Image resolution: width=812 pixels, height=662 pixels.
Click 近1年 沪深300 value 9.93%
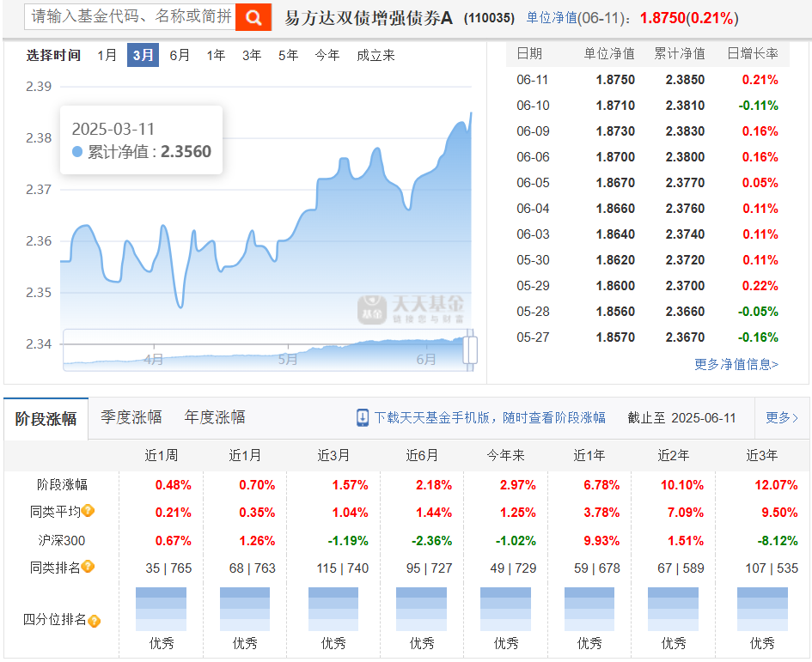[x=601, y=541]
